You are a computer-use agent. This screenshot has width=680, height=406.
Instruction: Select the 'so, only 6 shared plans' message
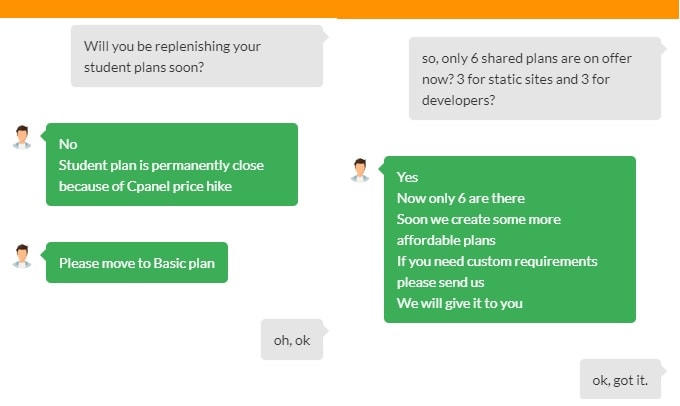click(x=535, y=79)
